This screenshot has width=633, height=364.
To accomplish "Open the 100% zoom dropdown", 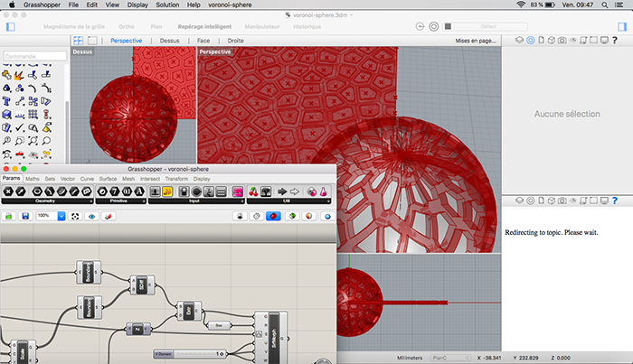I will (61, 217).
